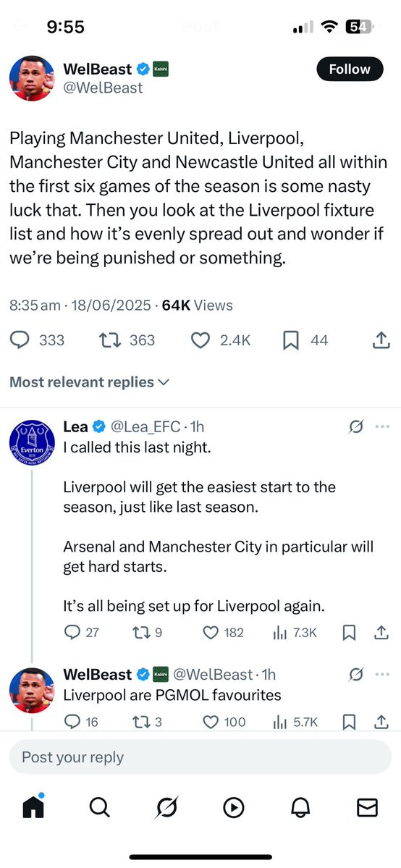
Task: Open the three-dot menu on WelBeast's reply
Action: pos(382,674)
